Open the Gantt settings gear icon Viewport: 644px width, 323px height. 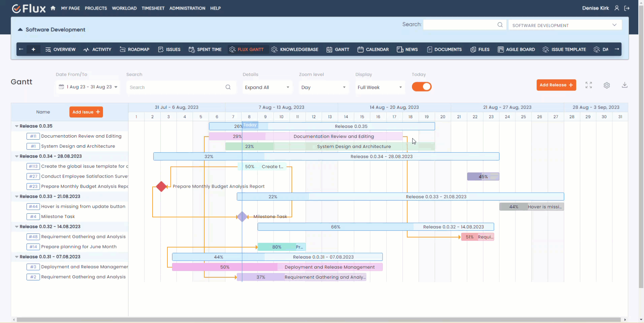point(607,85)
